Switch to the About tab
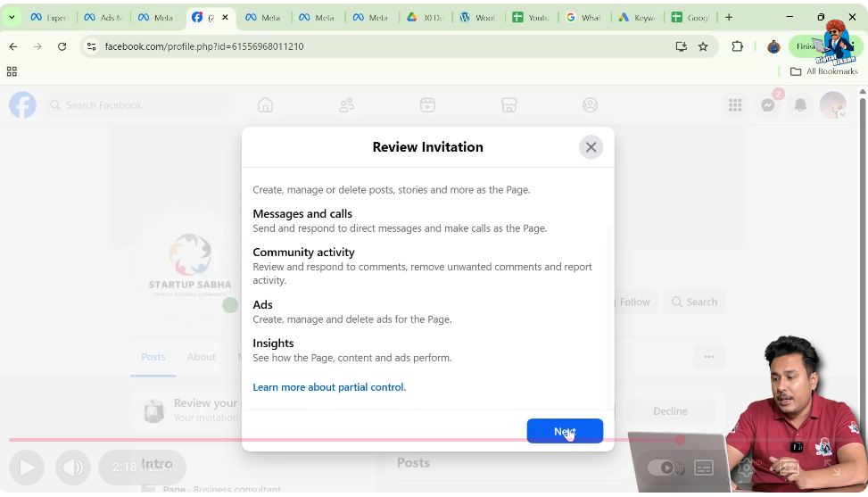Image resolution: width=868 pixels, height=497 pixels. click(201, 357)
